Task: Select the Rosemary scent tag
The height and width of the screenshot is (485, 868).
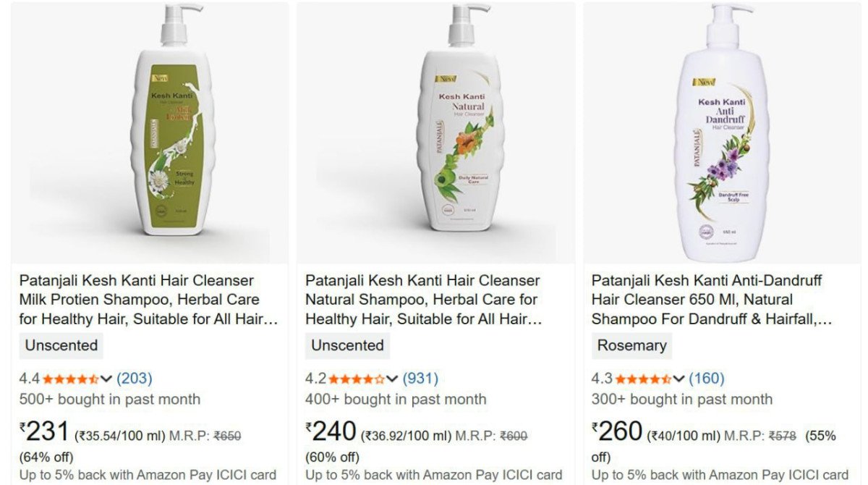Action: click(x=631, y=345)
